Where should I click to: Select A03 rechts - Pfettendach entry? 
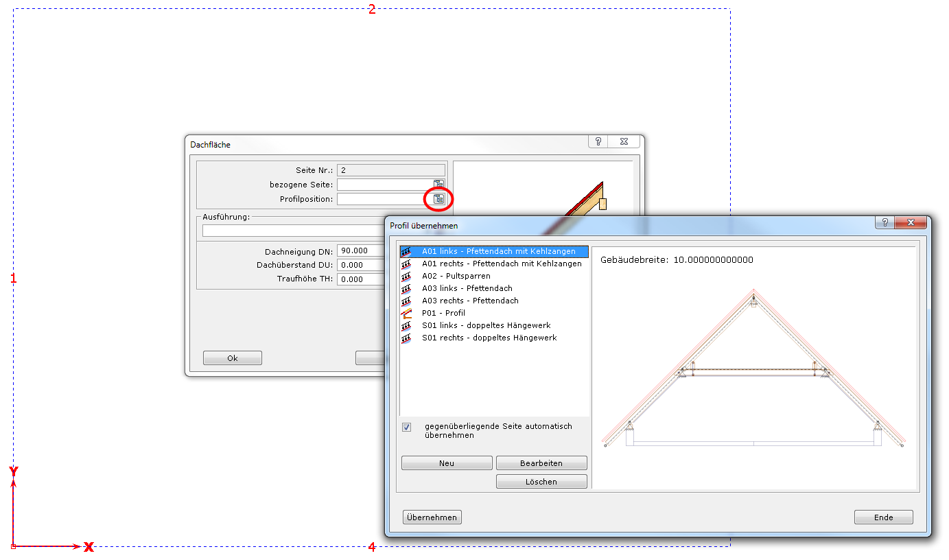pyautogui.click(x=470, y=301)
